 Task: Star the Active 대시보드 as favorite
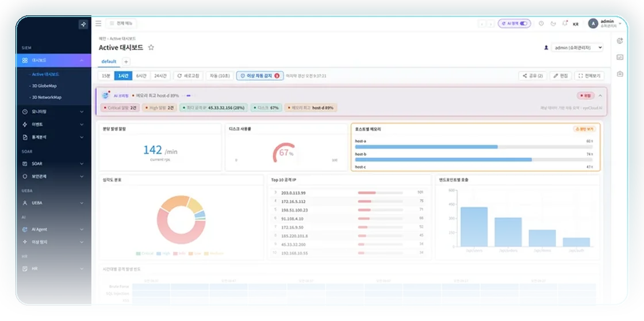pos(151,47)
